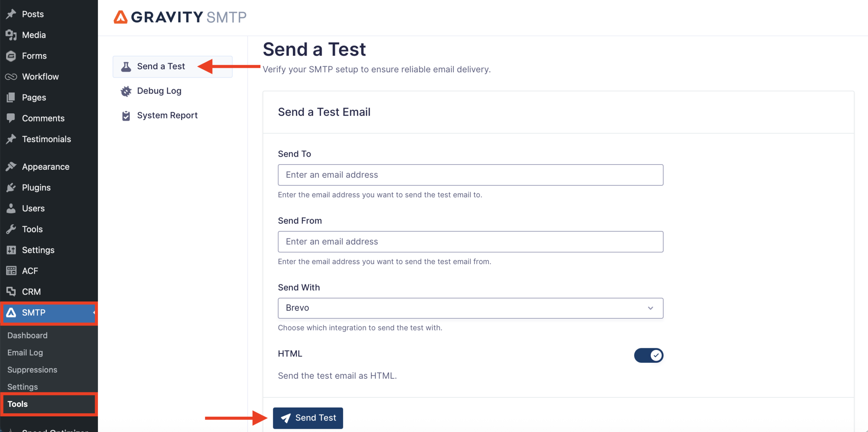Click the ACF icon in sidebar
This screenshot has height=432, width=868.
click(x=11, y=271)
